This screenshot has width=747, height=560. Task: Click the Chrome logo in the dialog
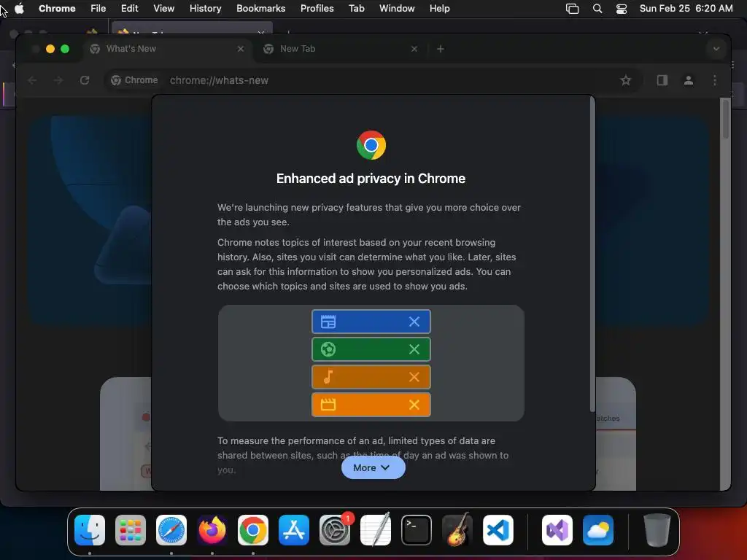(371, 145)
